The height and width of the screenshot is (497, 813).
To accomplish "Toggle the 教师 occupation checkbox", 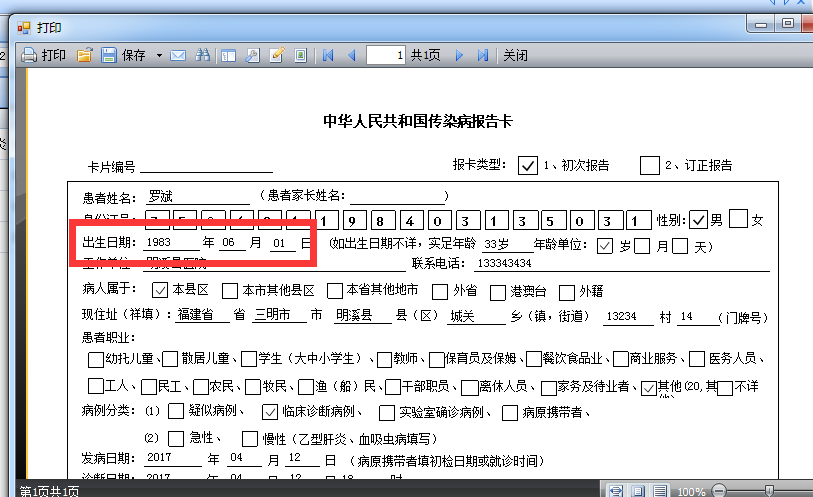I will point(384,360).
